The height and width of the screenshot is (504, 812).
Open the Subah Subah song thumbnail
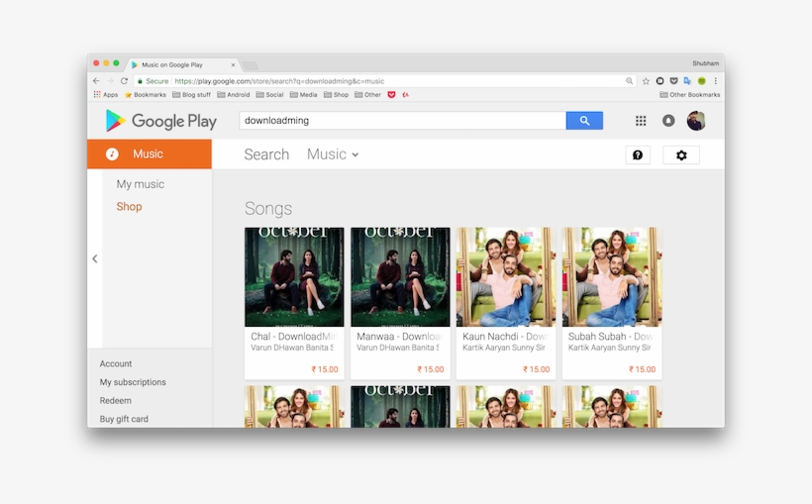pyautogui.click(x=612, y=277)
